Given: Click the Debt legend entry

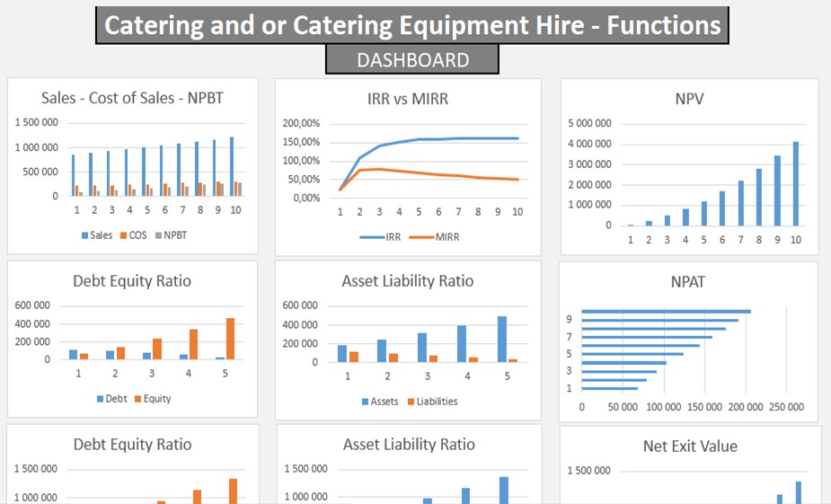Looking at the screenshot, I should coord(111,399).
